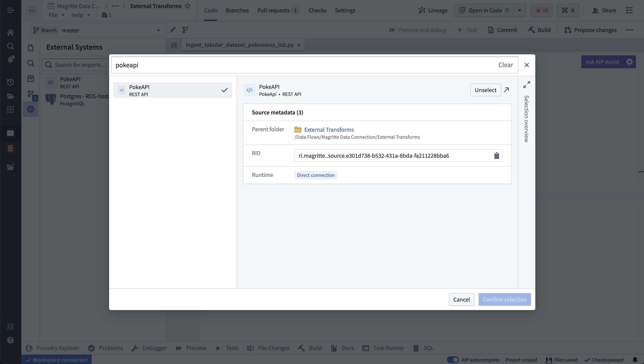Click the edit branch pencil icon
The width and height of the screenshot is (644, 364).
point(172,30)
